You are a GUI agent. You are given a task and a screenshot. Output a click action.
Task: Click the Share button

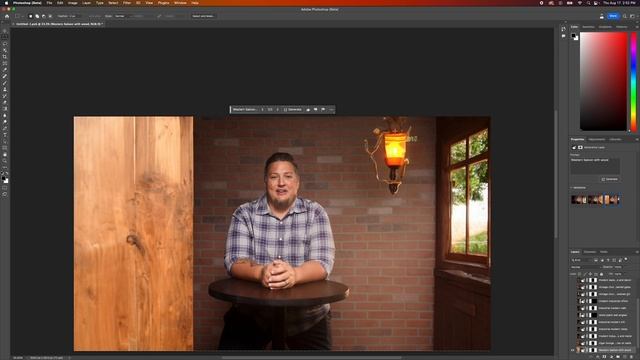pyautogui.click(x=613, y=16)
